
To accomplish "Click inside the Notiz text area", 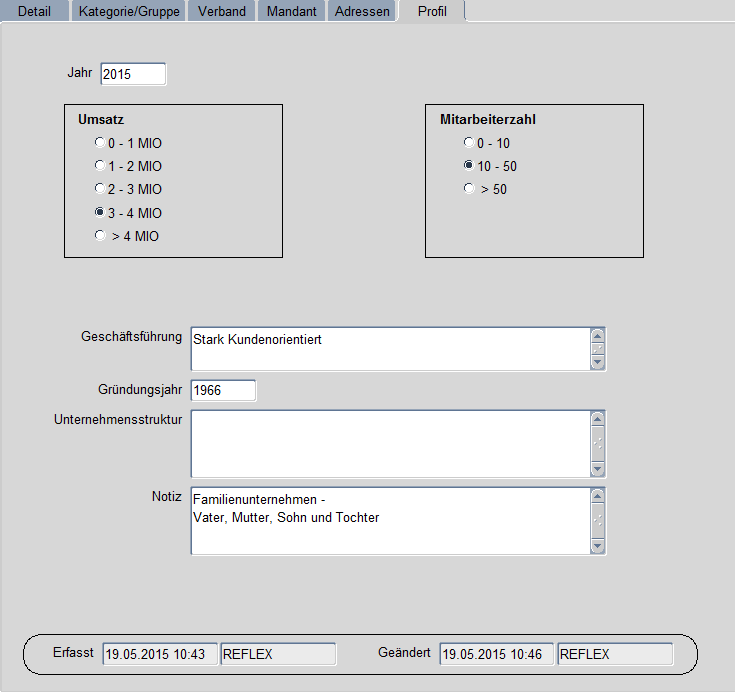I will (x=388, y=520).
